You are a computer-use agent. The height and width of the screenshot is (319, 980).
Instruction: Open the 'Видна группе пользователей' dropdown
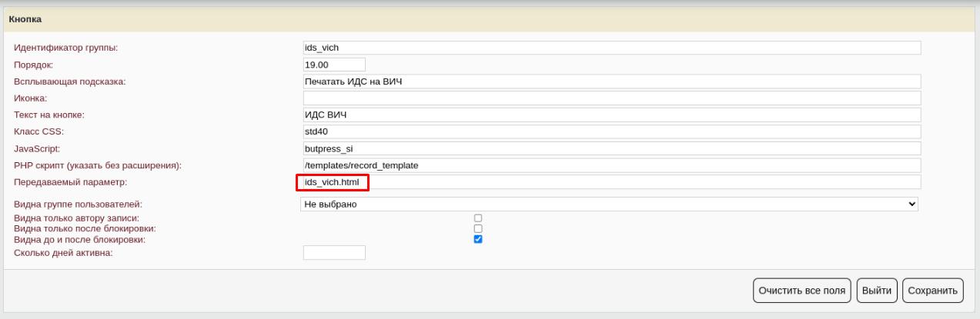(608, 204)
